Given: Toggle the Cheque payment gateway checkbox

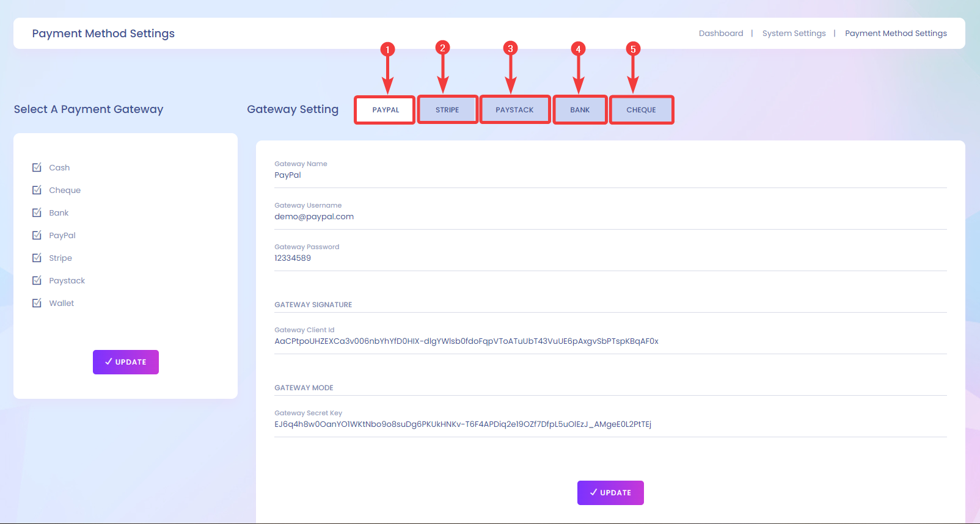Looking at the screenshot, I should [x=37, y=190].
